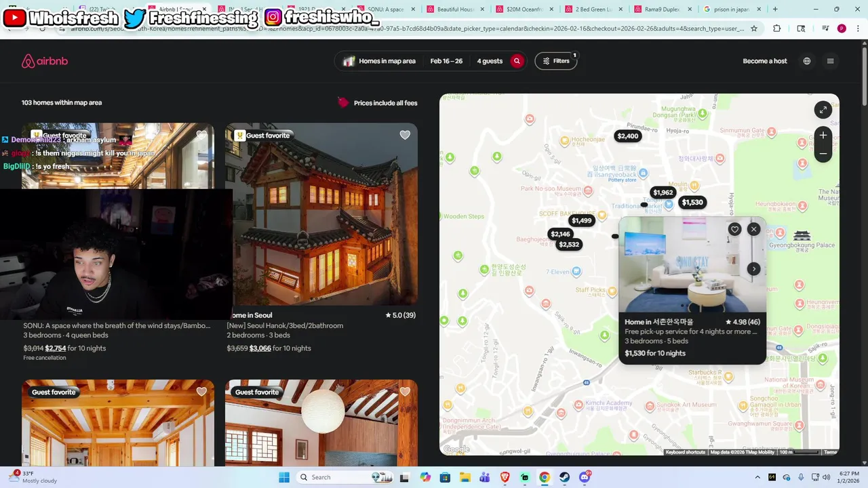Image resolution: width=868 pixels, height=488 pixels.
Task: Switch to the Rama9 Duplex browser tab
Action: [660, 9]
